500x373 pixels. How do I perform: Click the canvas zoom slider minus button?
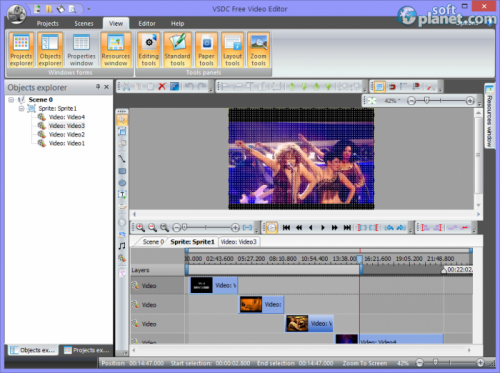[411, 100]
